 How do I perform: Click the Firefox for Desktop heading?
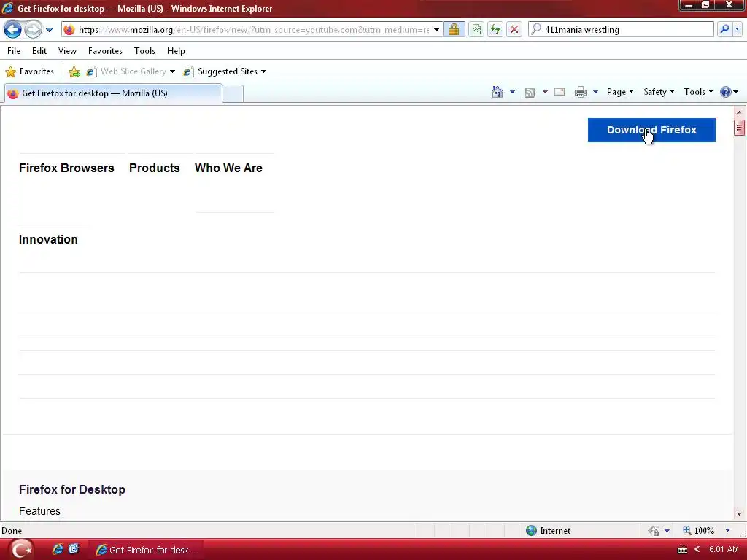pos(72,489)
